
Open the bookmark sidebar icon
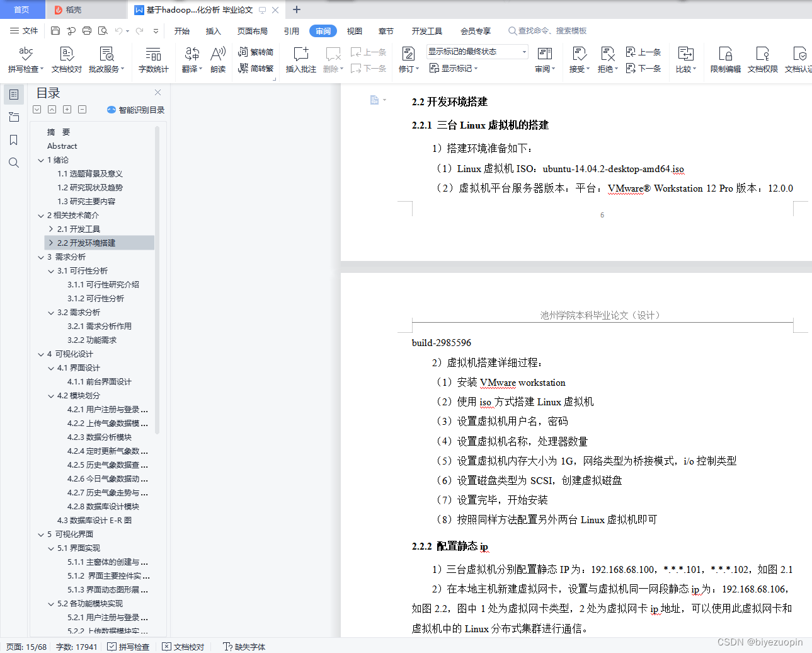tap(14, 140)
